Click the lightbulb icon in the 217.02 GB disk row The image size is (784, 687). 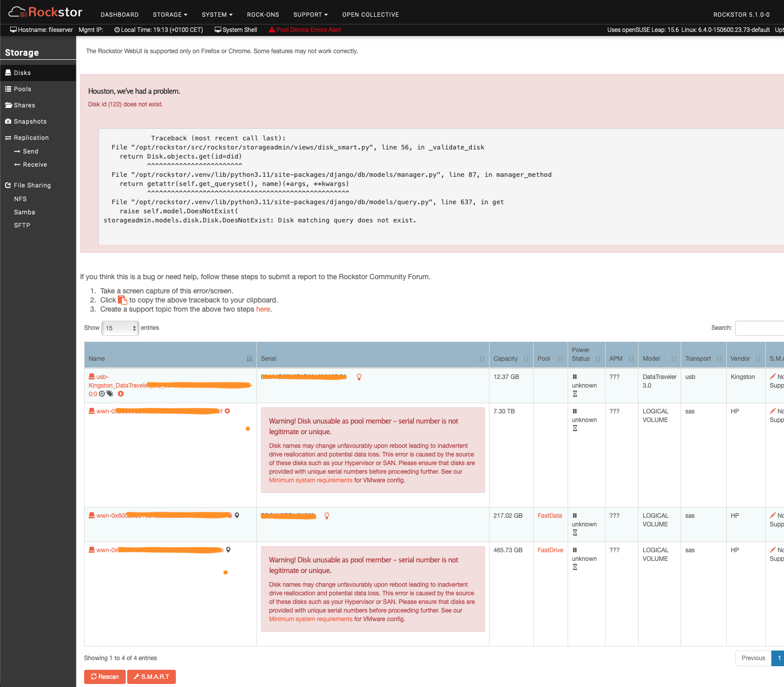[x=327, y=516]
